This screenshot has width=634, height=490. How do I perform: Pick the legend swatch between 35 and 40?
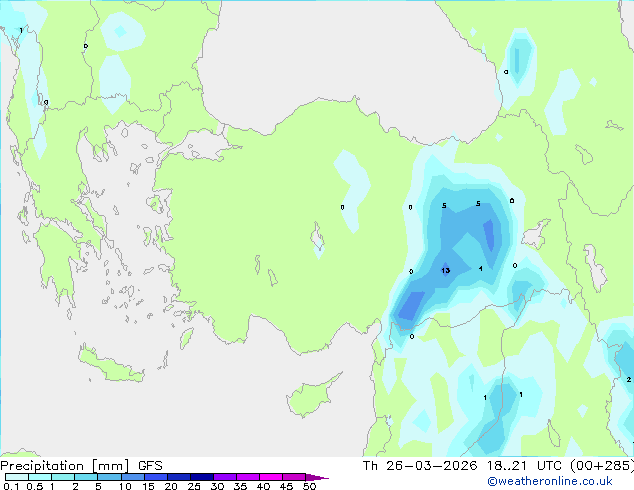pos(248,477)
